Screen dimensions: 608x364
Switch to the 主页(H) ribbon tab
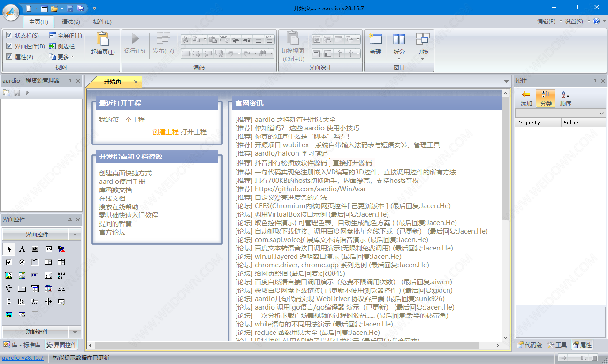click(x=38, y=22)
